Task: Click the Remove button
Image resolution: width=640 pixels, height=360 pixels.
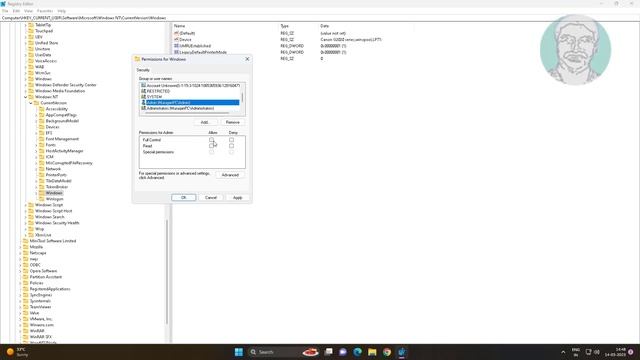Action: click(233, 122)
